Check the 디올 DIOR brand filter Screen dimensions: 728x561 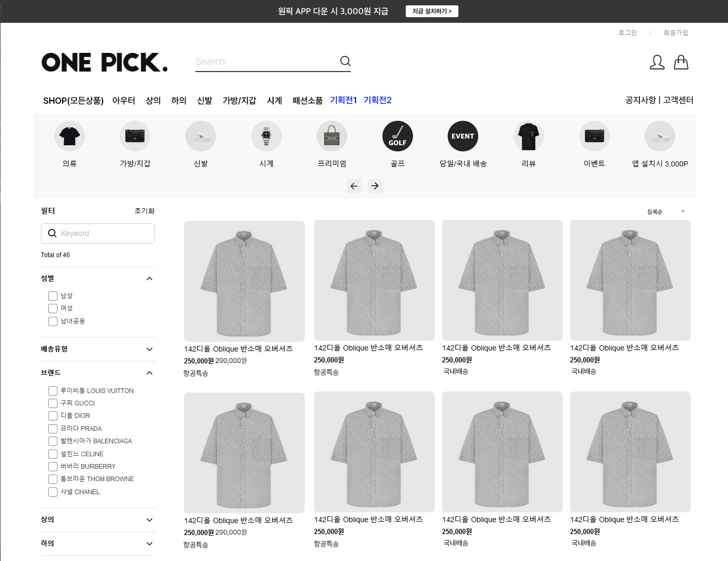(x=53, y=416)
